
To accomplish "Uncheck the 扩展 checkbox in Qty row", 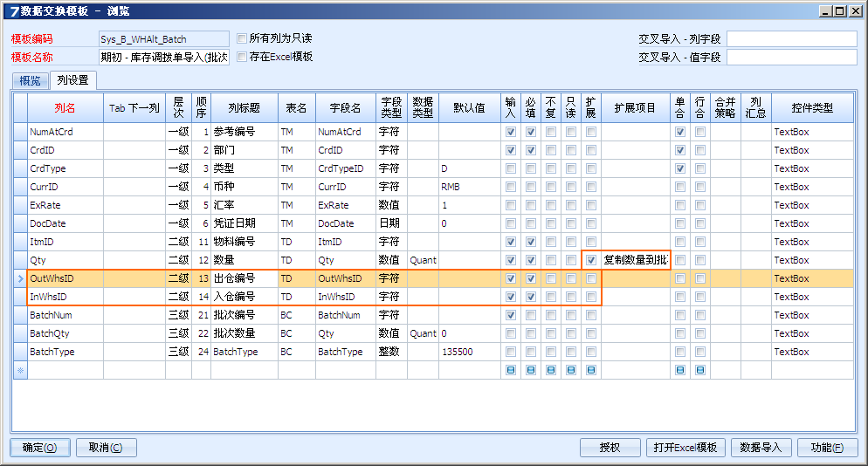I will coord(591,260).
